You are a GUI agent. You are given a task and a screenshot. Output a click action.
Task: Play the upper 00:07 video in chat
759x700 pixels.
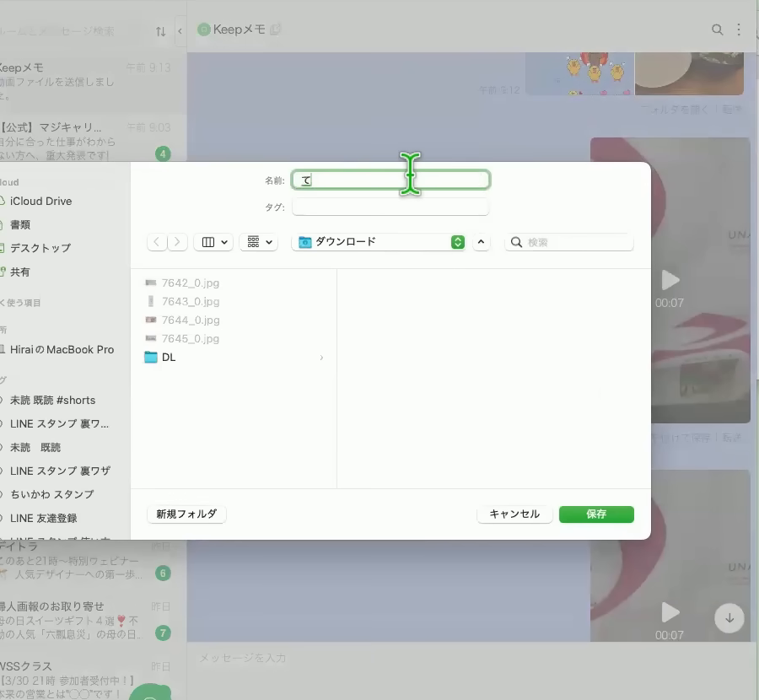pyautogui.click(x=670, y=280)
